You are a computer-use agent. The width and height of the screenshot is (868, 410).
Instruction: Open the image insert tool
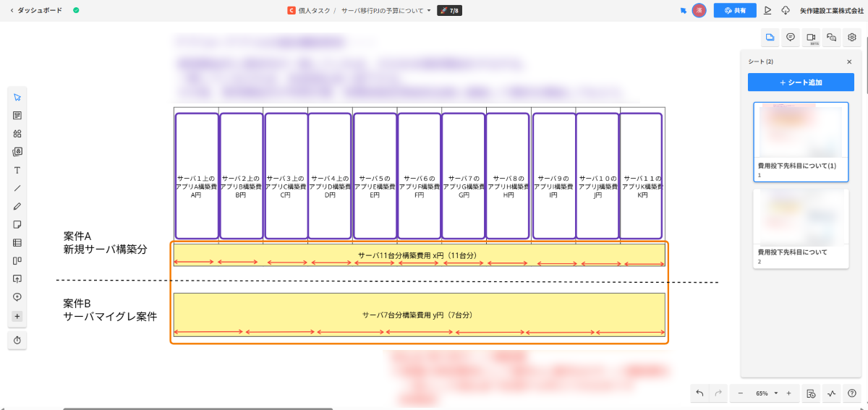(x=17, y=152)
